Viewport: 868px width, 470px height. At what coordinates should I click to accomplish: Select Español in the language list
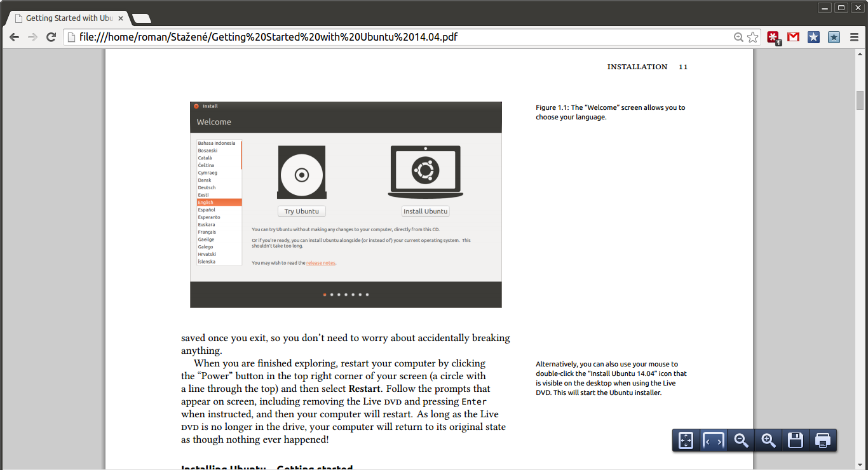click(219, 210)
